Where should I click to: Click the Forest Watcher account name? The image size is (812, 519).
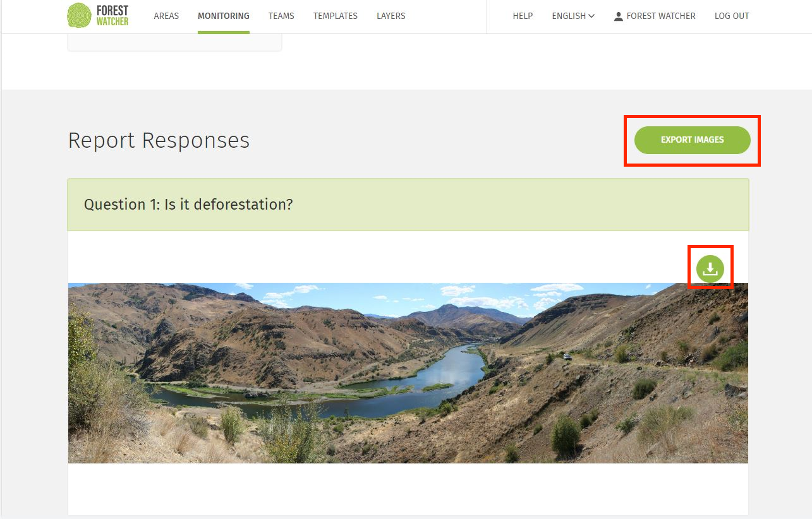(x=660, y=16)
